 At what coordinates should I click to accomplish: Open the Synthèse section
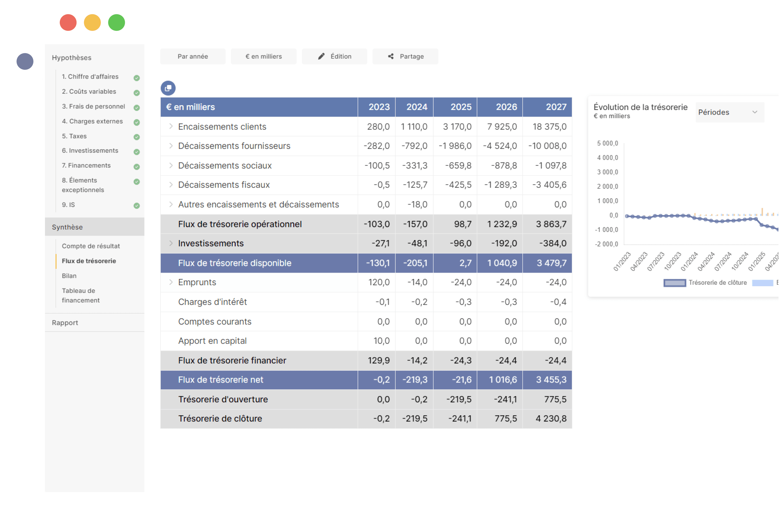pos(94,227)
